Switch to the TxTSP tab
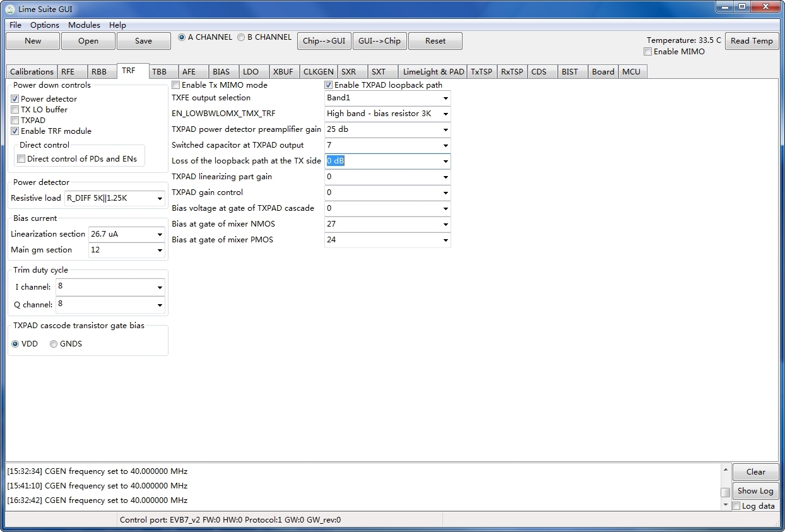Screen dimensions: 785x532 click(x=481, y=72)
